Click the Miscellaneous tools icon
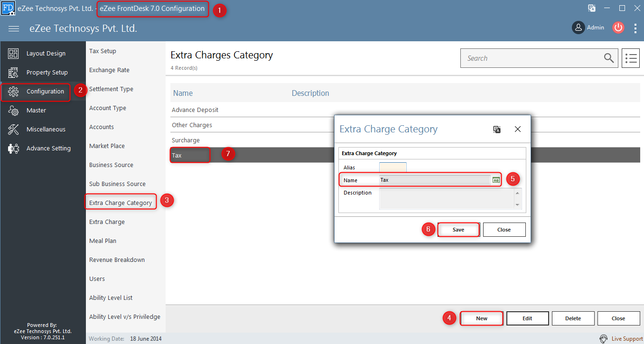 pyautogui.click(x=13, y=130)
